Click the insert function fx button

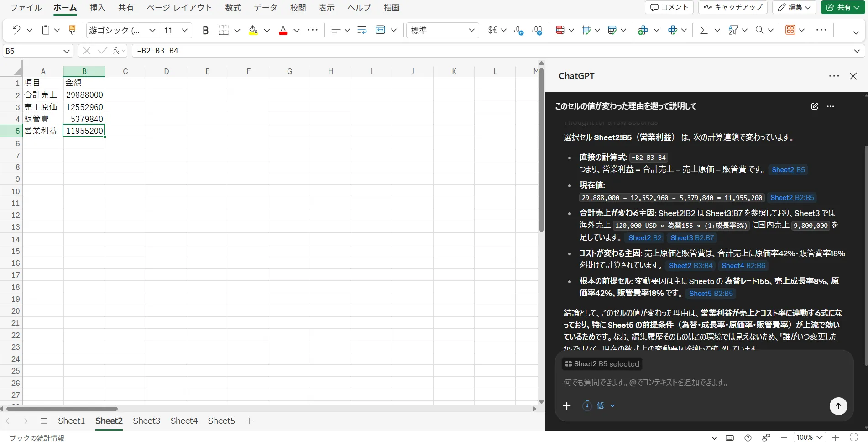(116, 51)
